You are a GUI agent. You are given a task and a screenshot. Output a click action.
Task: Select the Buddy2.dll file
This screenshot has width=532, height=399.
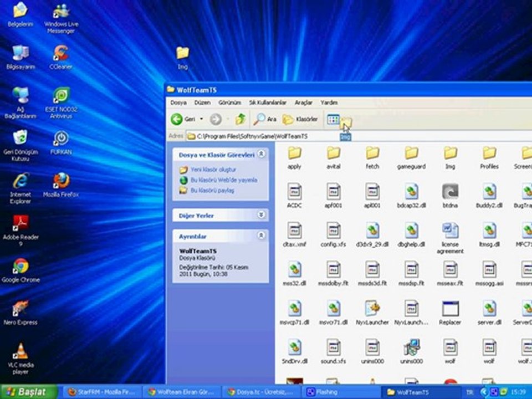(x=489, y=196)
